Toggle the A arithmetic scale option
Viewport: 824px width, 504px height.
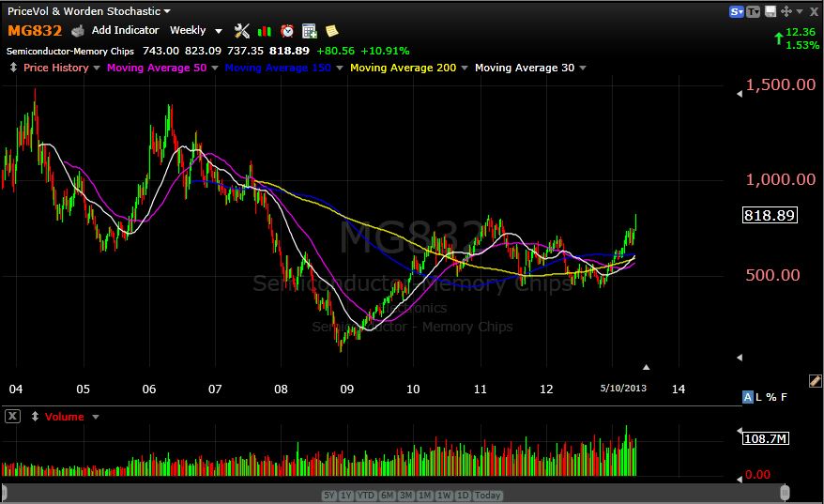tap(748, 397)
